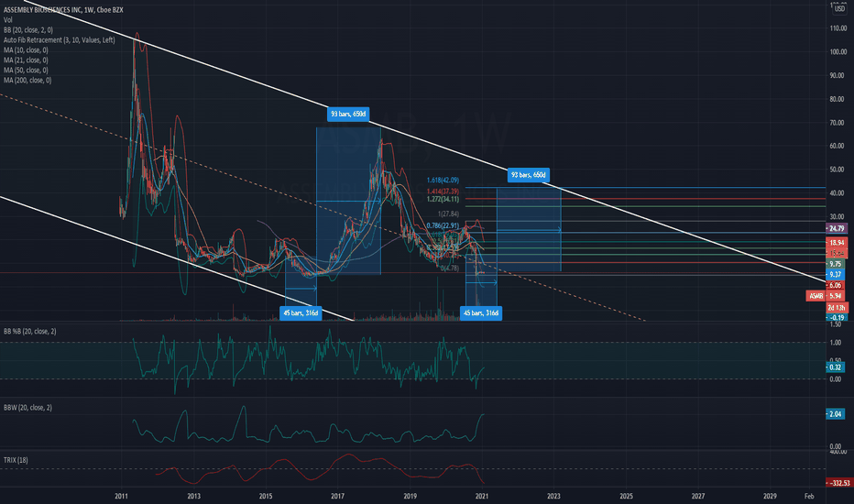Click 2023 on the time axis
Image resolution: width=854 pixels, height=504 pixels.
[x=553, y=496]
